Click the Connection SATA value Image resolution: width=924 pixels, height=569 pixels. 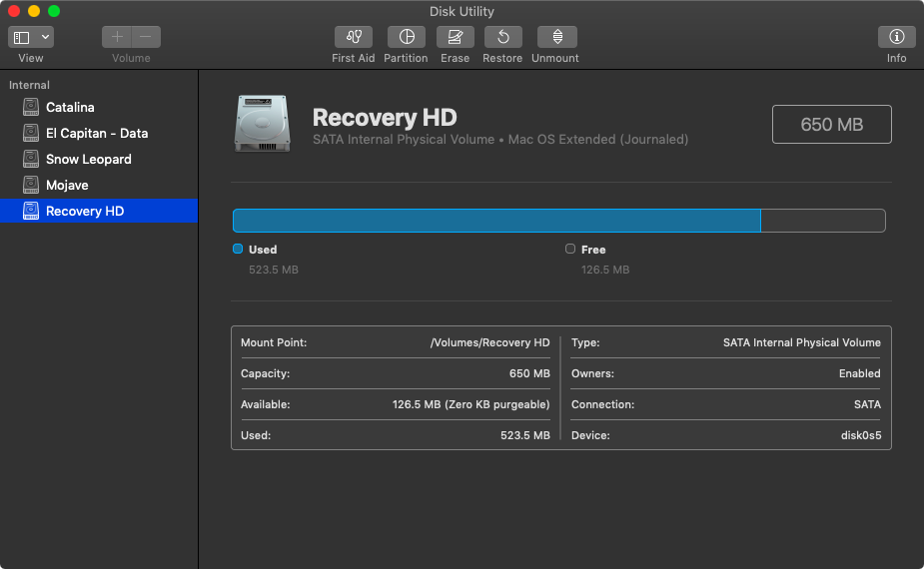(x=867, y=404)
